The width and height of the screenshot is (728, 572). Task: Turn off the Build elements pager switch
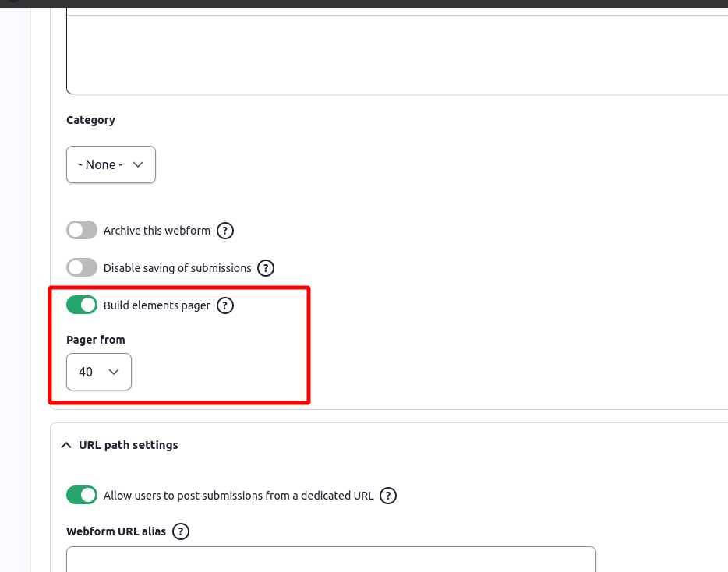[x=81, y=305]
